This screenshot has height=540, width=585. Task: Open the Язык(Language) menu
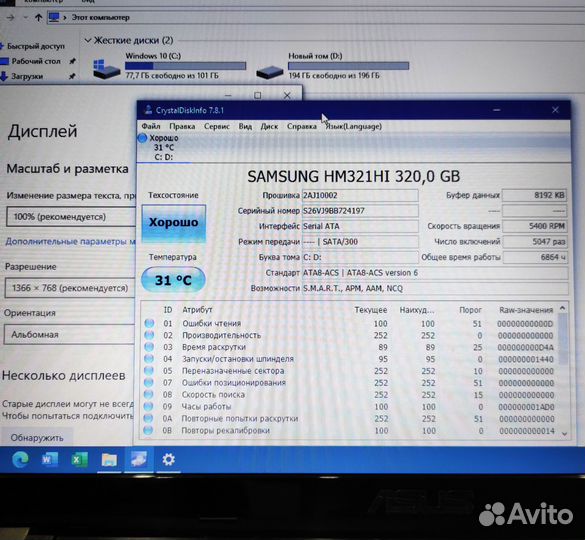(x=353, y=126)
